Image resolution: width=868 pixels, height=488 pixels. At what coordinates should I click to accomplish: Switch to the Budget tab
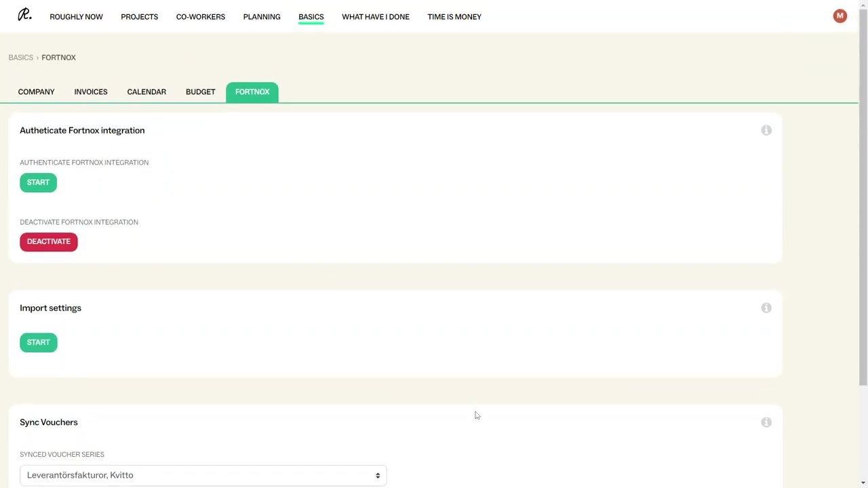[x=200, y=91]
